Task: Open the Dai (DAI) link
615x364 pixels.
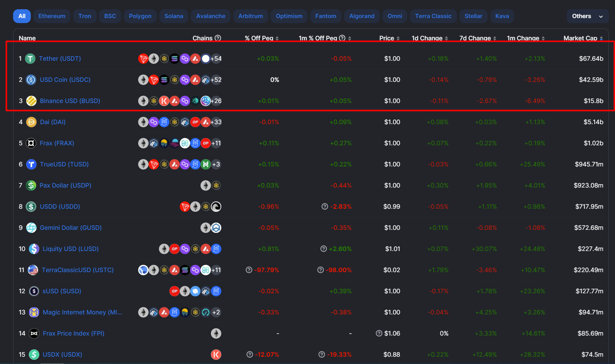Action: 53,122
